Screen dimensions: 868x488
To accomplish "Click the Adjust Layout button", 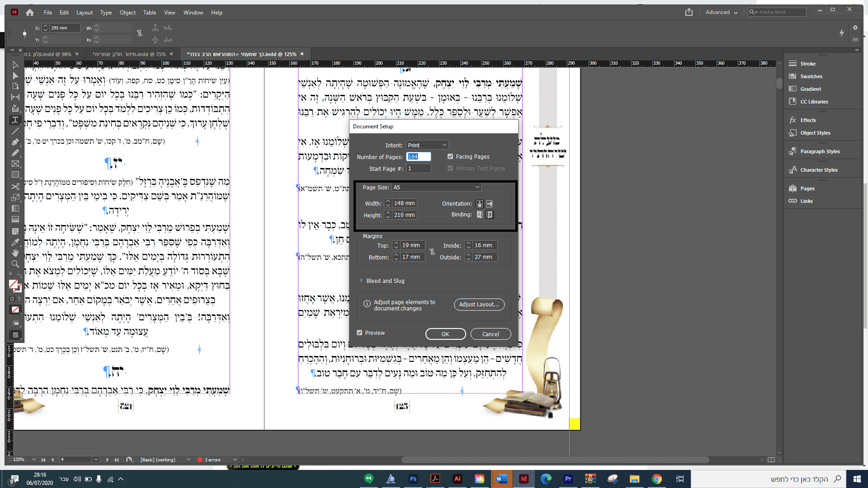I will [479, 304].
